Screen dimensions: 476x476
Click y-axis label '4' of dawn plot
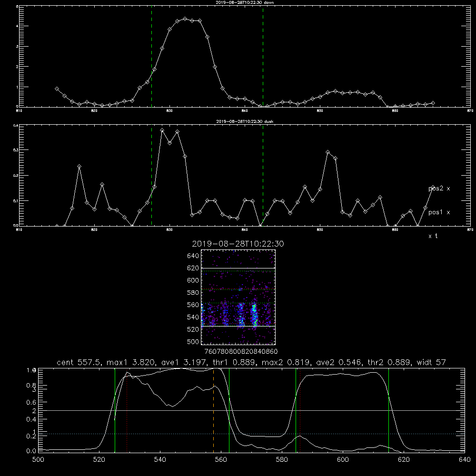click(17, 26)
